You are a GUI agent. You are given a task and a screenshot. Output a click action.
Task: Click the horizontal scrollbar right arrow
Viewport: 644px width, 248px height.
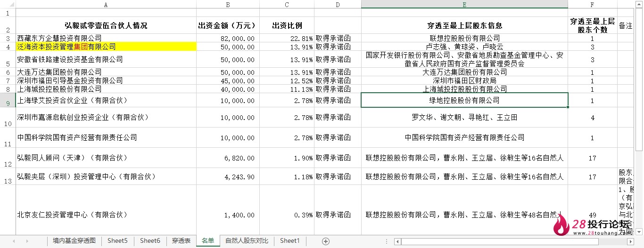click(632, 241)
